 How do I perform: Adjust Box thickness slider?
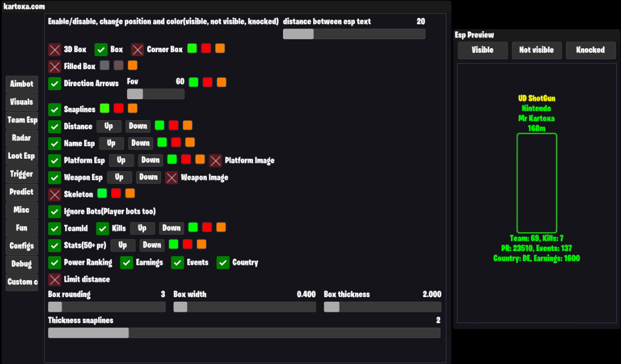(x=383, y=307)
